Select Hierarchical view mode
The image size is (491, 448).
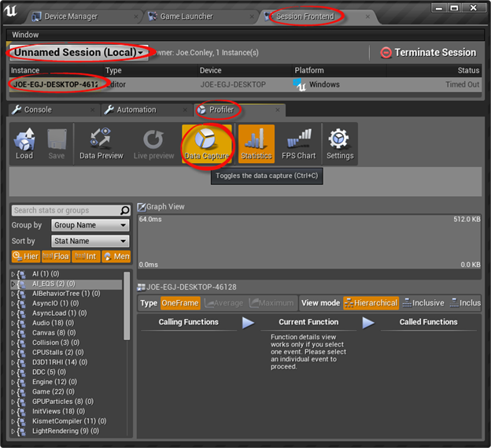[371, 303]
